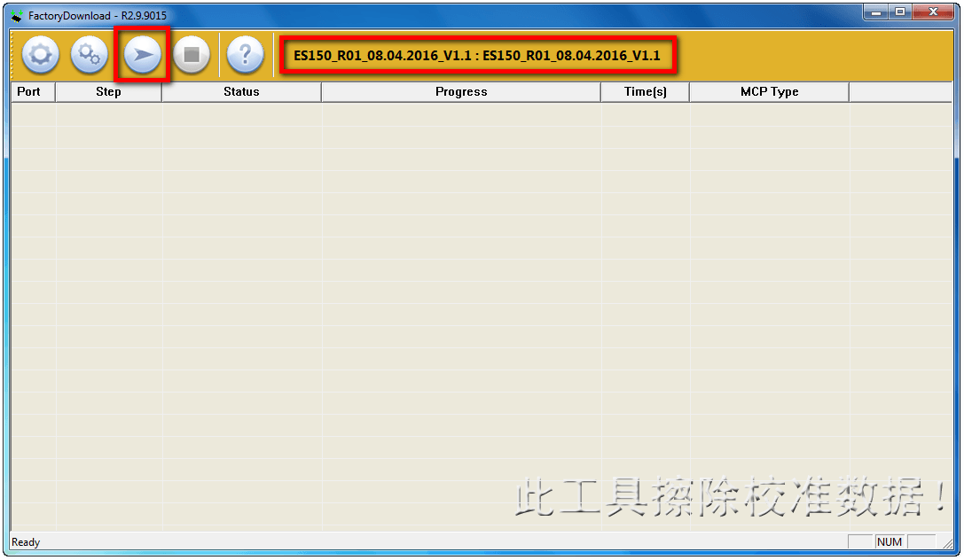964x560 pixels.
Task: Click the Ready text in status bar
Action: pyautogui.click(x=27, y=542)
